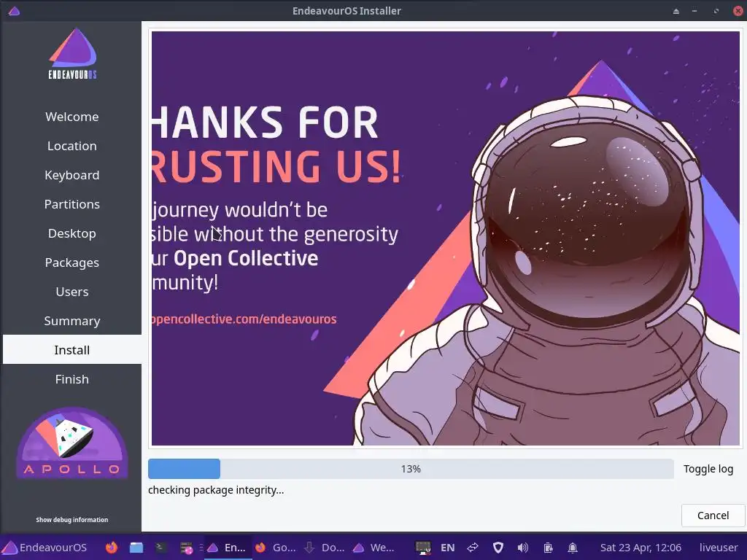Click the Desktop step in sidebar
Viewport: 747px width, 560px height.
(72, 233)
